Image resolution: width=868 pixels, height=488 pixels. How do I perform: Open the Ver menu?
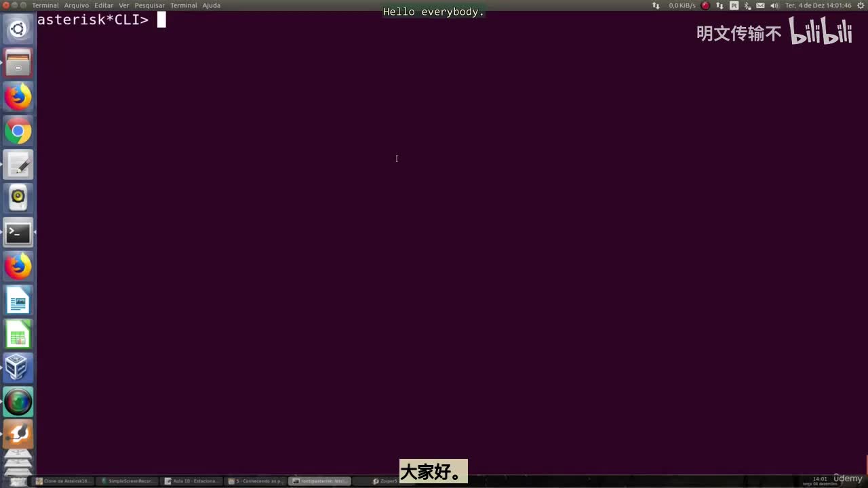[x=124, y=5]
